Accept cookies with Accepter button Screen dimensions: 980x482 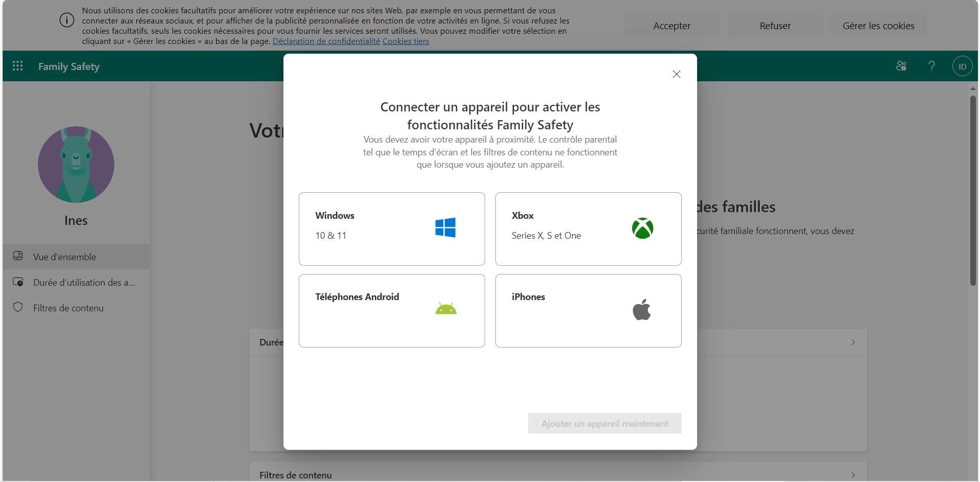coord(672,26)
